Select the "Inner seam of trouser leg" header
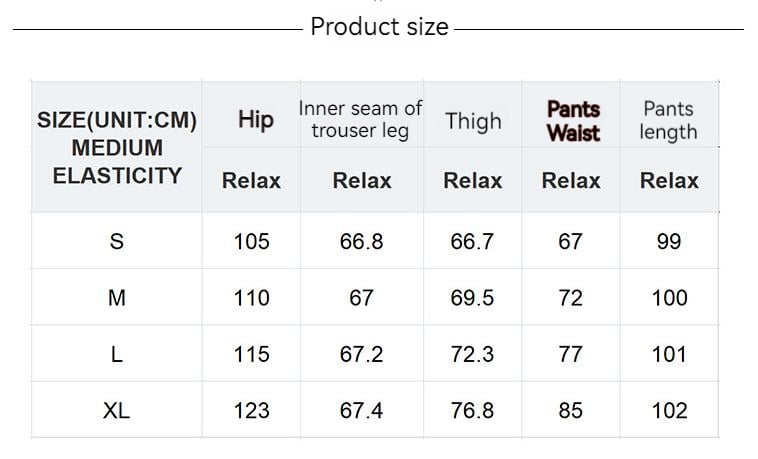The image size is (758, 459). click(x=360, y=119)
